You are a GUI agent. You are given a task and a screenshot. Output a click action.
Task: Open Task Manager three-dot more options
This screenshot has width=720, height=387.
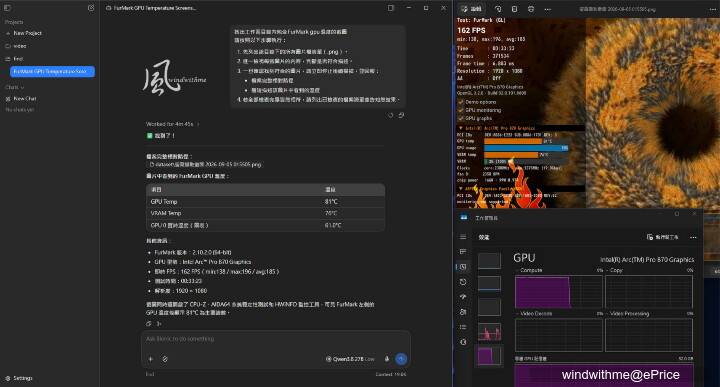tap(693, 237)
